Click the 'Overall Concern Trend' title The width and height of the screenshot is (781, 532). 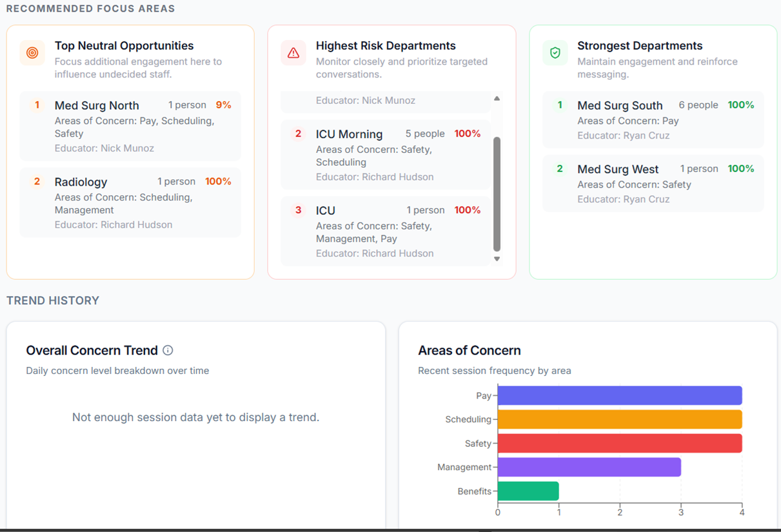point(92,350)
